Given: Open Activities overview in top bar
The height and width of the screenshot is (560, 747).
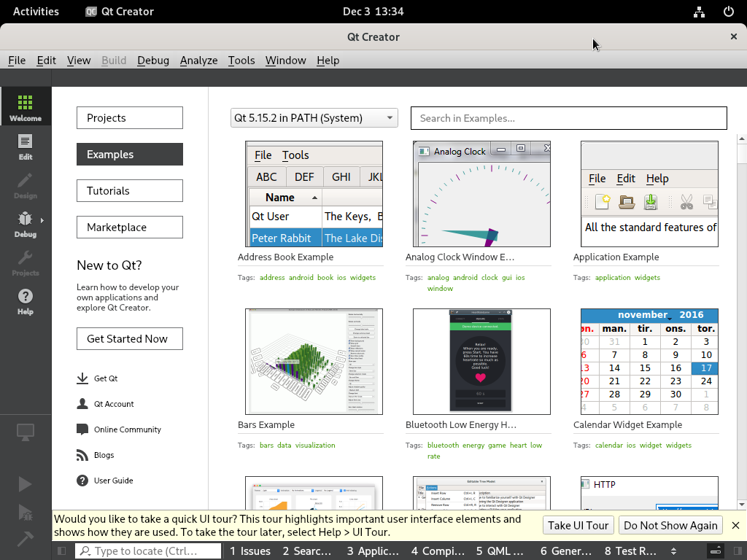Looking at the screenshot, I should [36, 12].
